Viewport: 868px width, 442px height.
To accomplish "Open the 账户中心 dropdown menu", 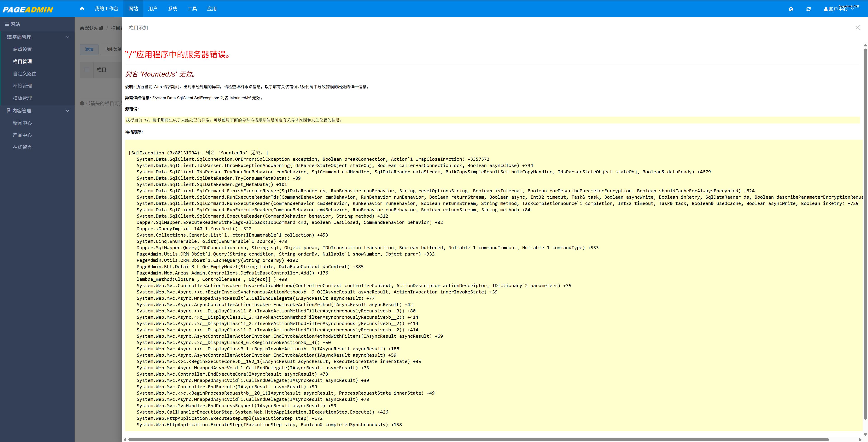I will point(838,9).
